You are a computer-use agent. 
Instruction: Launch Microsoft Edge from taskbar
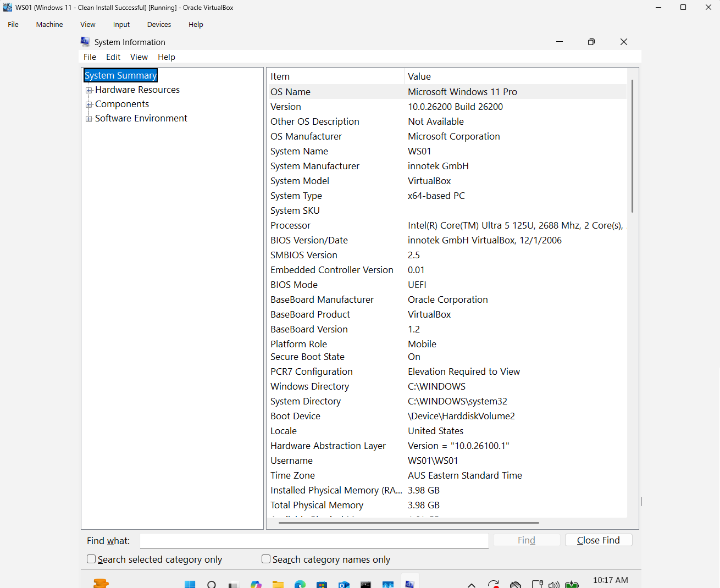pos(300,585)
